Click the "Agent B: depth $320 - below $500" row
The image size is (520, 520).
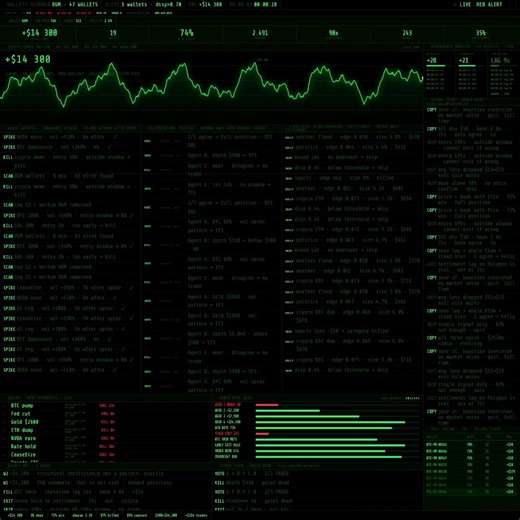point(211,244)
